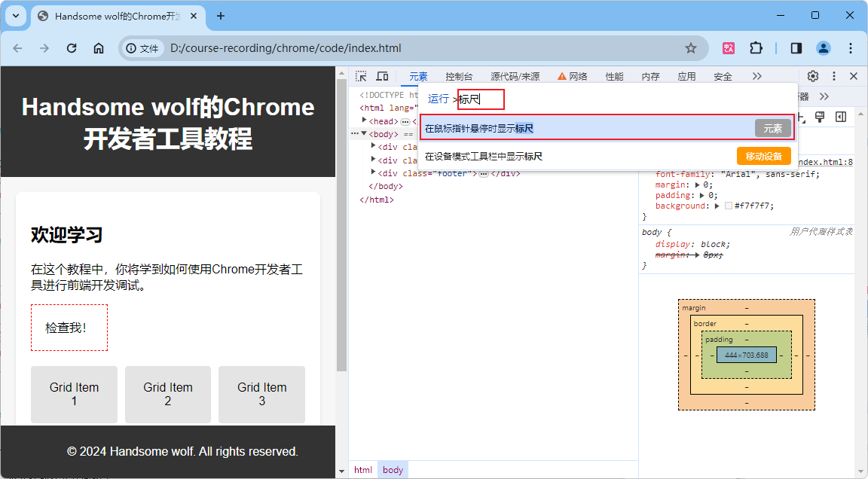Image resolution: width=868 pixels, height=479 pixels.
Task: Click the orange 移动设备 badge
Action: click(763, 156)
